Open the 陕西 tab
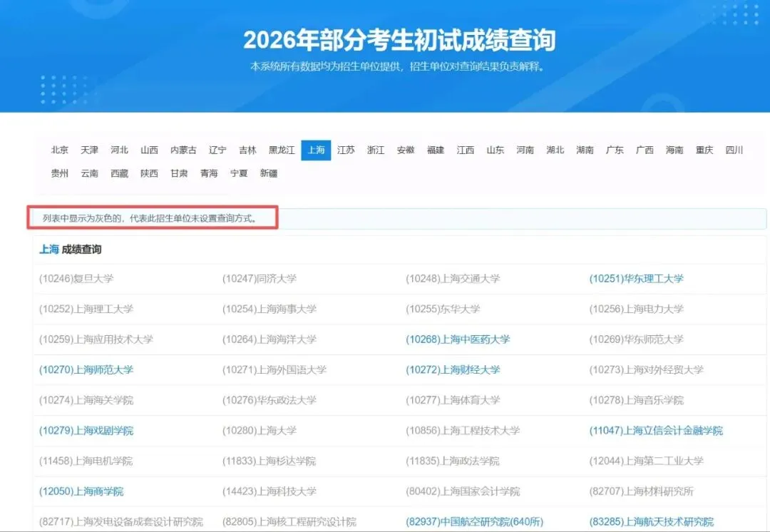This screenshot has width=770, height=532. pos(149,173)
